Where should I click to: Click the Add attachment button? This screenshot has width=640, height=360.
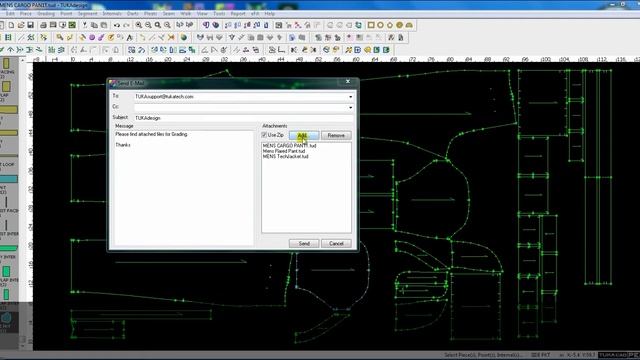pos(304,135)
